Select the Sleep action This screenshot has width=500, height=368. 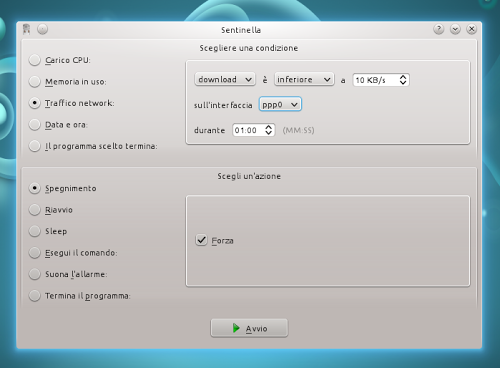point(35,231)
